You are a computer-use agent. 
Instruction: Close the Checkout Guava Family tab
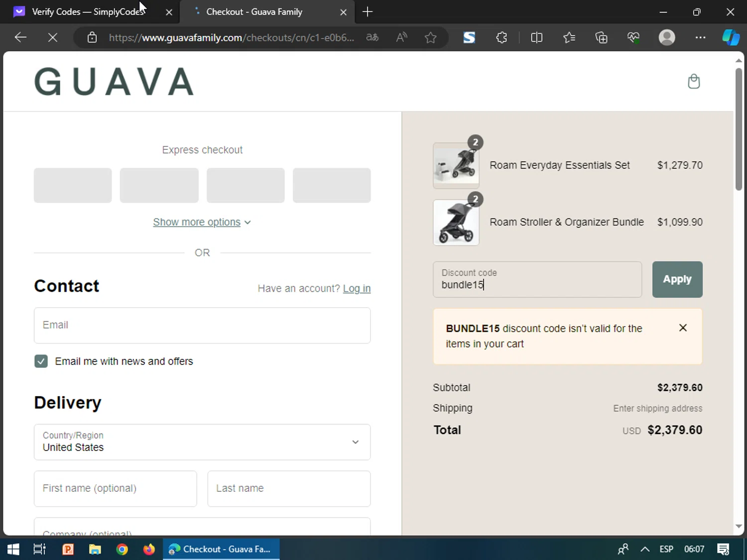tap(343, 12)
